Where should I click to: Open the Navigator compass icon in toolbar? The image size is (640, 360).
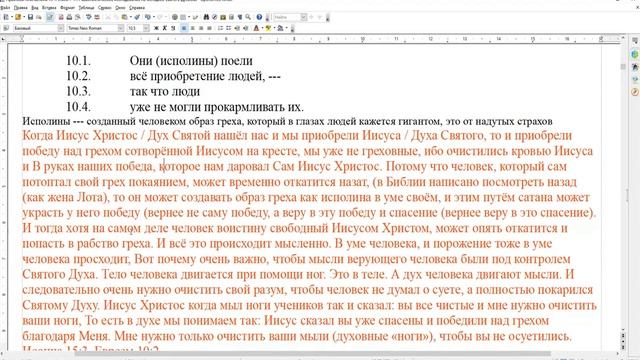click(215, 17)
